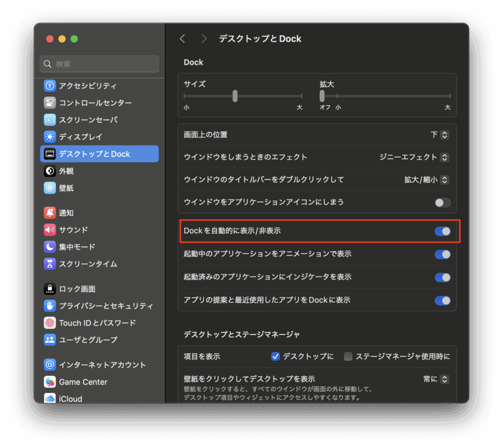Click the back navigation arrow

click(182, 39)
